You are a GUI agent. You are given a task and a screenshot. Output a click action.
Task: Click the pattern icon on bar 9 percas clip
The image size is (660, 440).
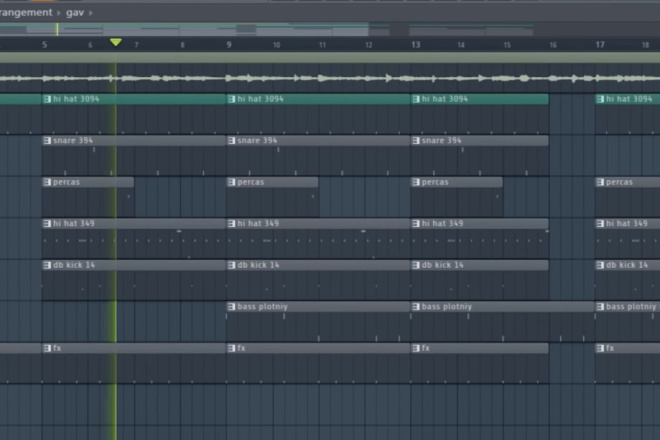coord(232,182)
